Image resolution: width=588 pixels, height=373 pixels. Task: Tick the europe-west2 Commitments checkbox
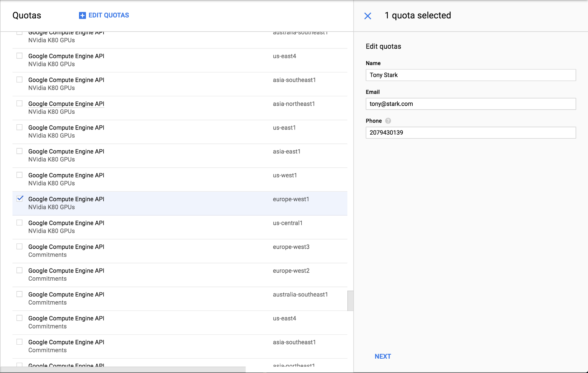20,270
